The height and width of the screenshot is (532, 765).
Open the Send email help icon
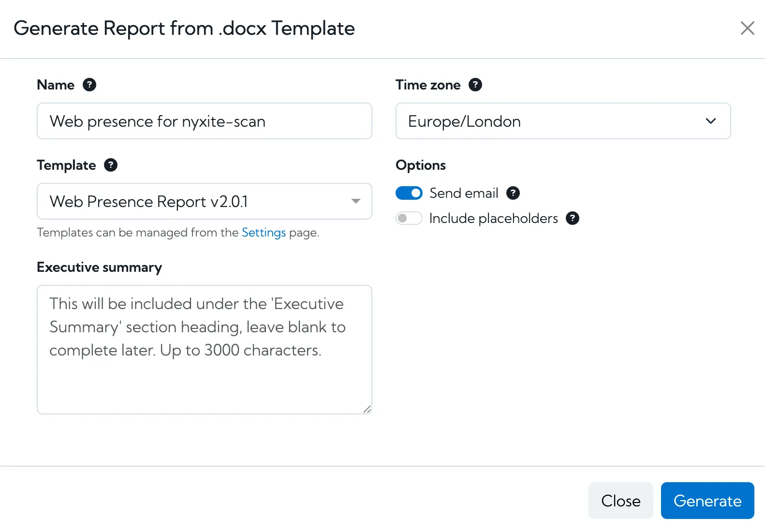tap(513, 193)
